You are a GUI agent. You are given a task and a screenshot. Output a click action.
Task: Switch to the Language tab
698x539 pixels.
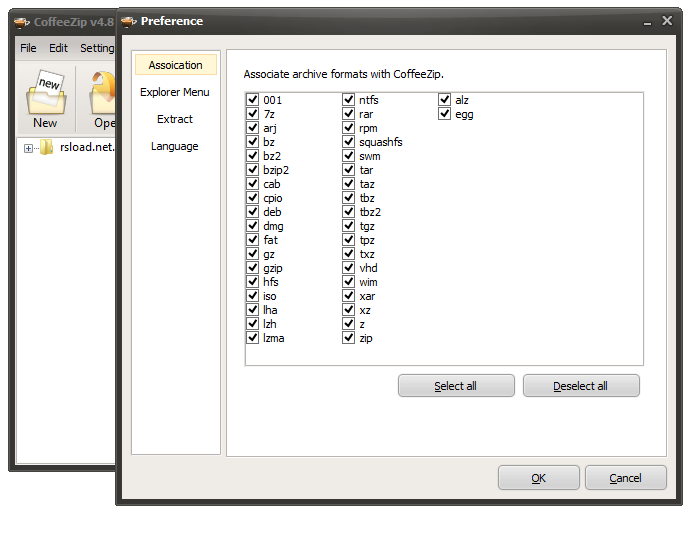(174, 146)
